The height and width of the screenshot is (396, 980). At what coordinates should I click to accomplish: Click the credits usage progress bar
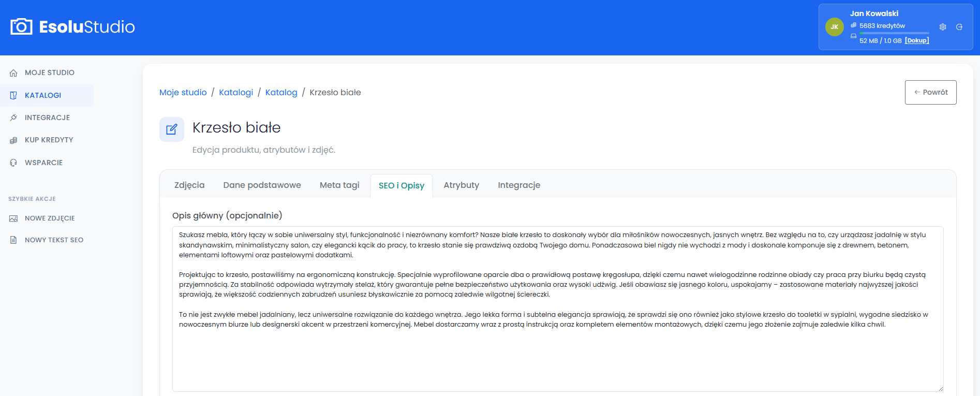(894, 33)
